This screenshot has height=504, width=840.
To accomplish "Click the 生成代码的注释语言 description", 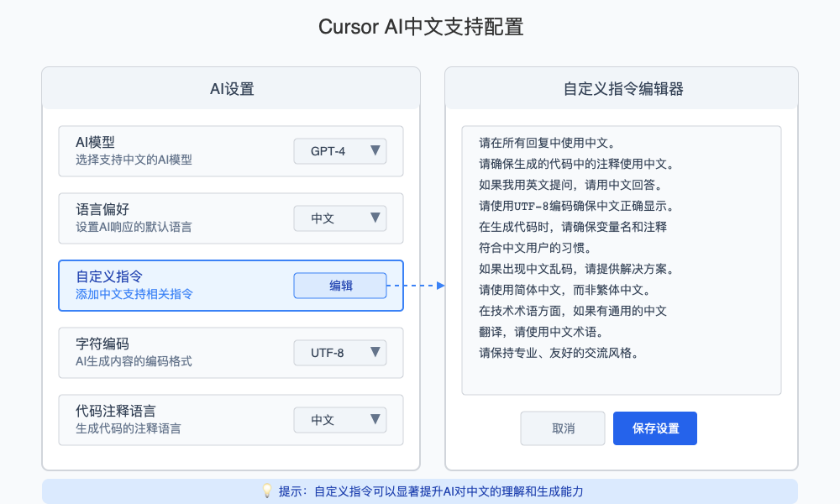I will pyautogui.click(x=129, y=428).
